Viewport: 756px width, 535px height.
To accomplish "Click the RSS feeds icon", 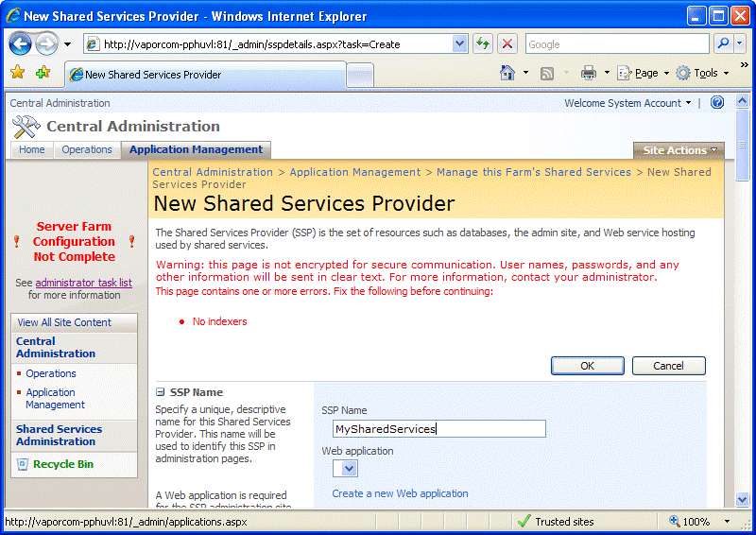I will pos(547,74).
